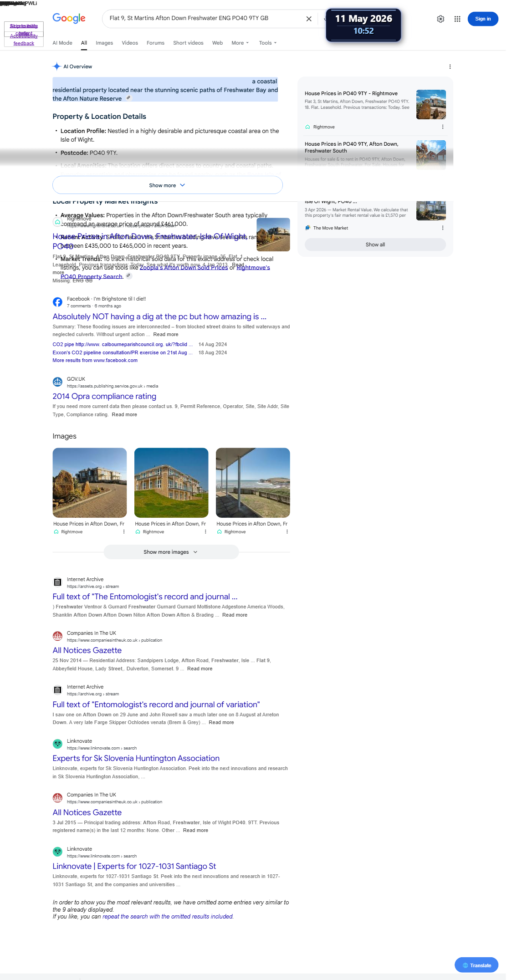Switch to the Forums tab
Image resolution: width=512 pixels, height=980 pixels.
[x=155, y=43]
